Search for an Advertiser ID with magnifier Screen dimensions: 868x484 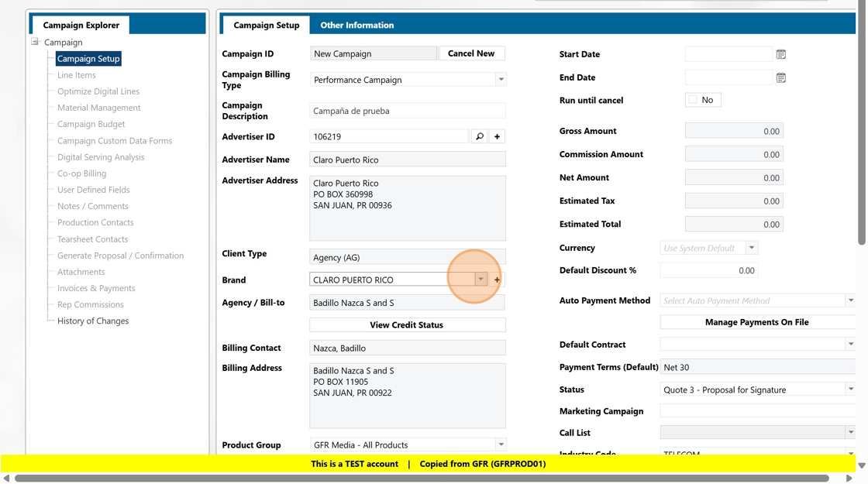(x=480, y=136)
